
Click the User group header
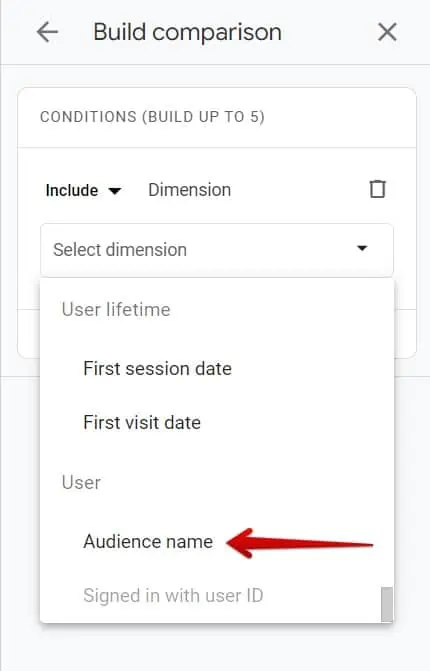[x=81, y=483]
